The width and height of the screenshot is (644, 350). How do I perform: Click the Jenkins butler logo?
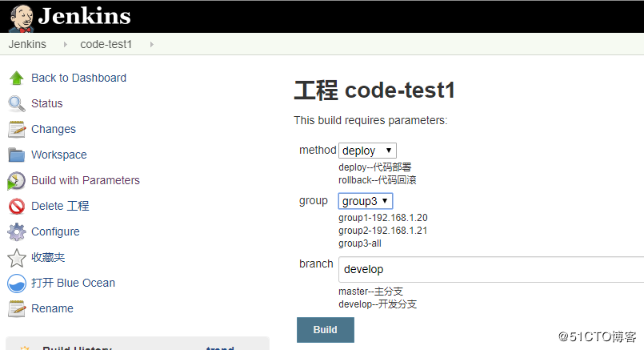(22, 18)
